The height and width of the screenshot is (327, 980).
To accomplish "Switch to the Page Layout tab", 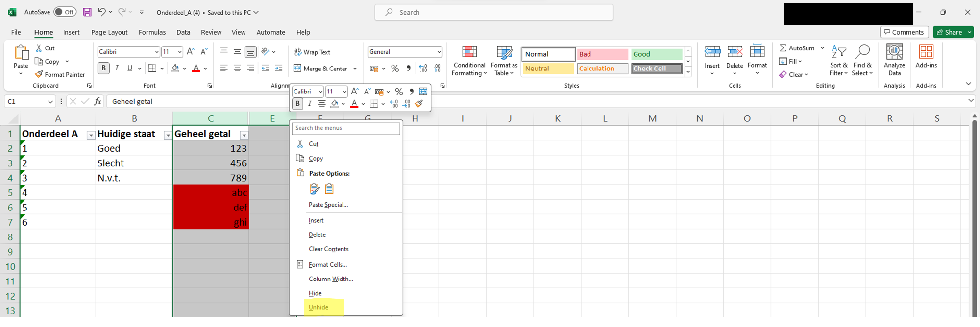I will click(x=109, y=32).
